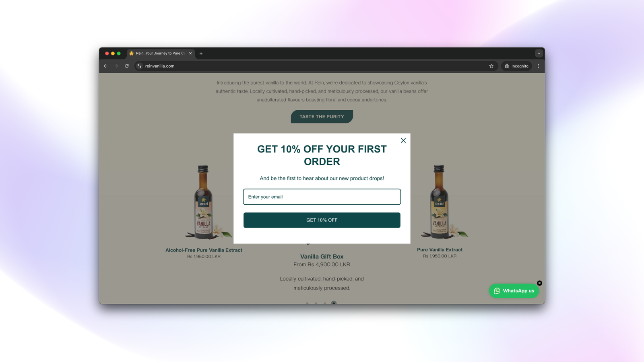Expand the tab search dropdown arrow

click(x=539, y=53)
